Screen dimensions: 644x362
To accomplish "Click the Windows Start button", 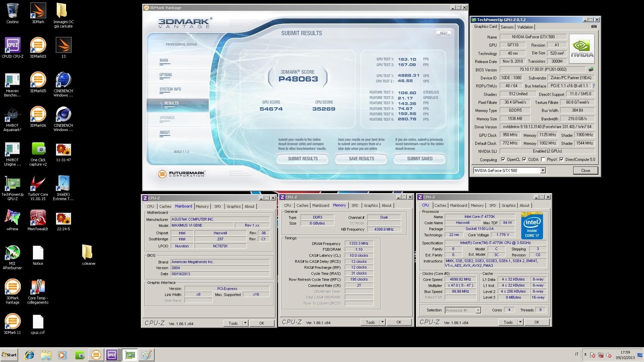I will (9, 355).
